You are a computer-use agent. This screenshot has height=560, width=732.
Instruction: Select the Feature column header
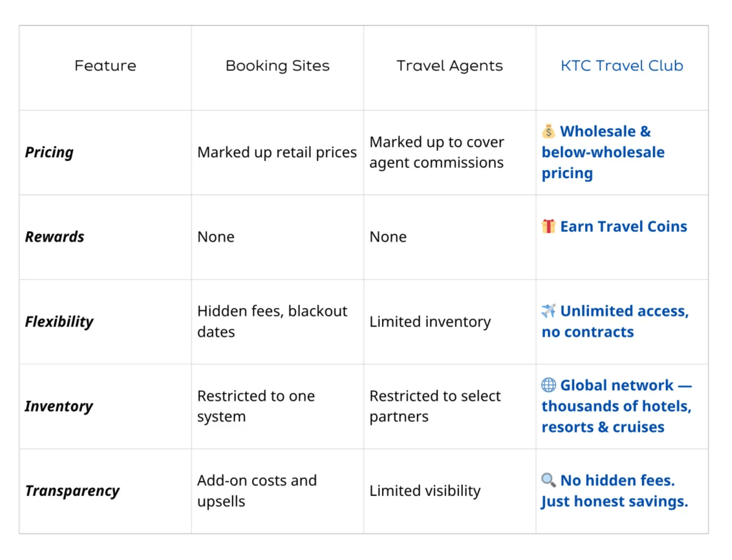coord(105,66)
